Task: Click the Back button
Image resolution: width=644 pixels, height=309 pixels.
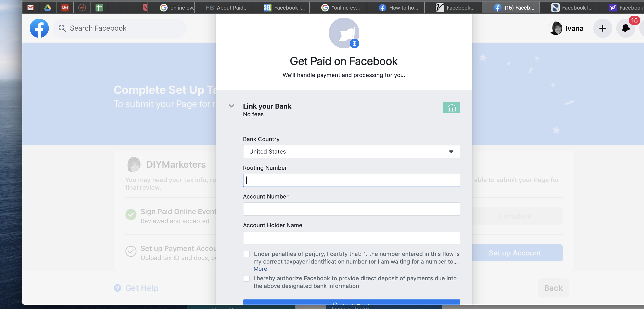Action: (x=553, y=288)
